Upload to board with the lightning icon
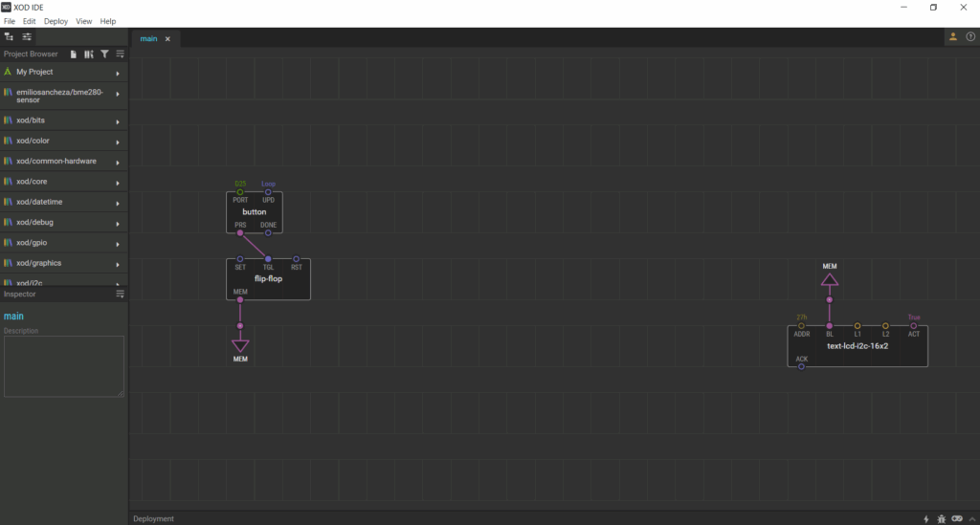This screenshot has width=980, height=525. tap(926, 518)
